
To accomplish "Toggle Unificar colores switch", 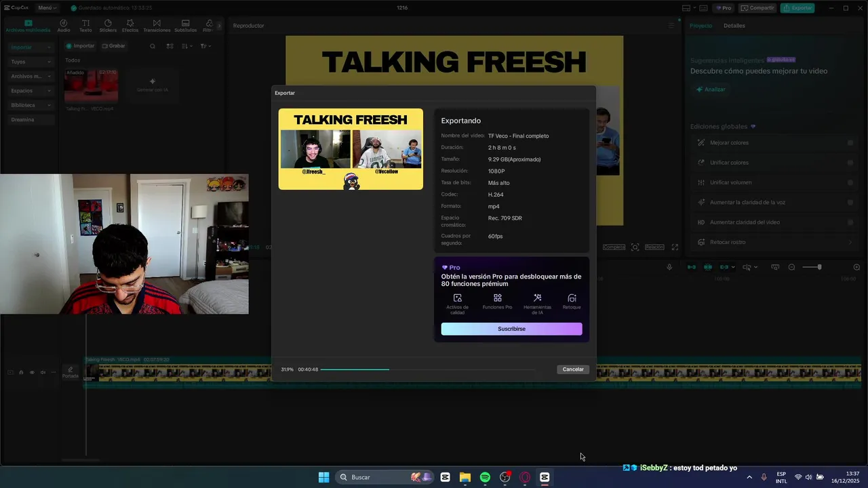I will (x=850, y=163).
